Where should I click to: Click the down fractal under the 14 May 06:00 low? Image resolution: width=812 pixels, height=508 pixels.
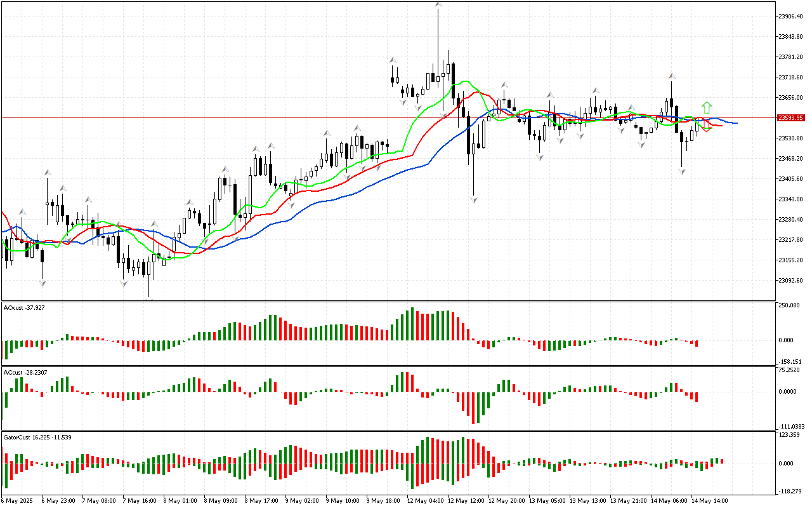[x=682, y=171]
